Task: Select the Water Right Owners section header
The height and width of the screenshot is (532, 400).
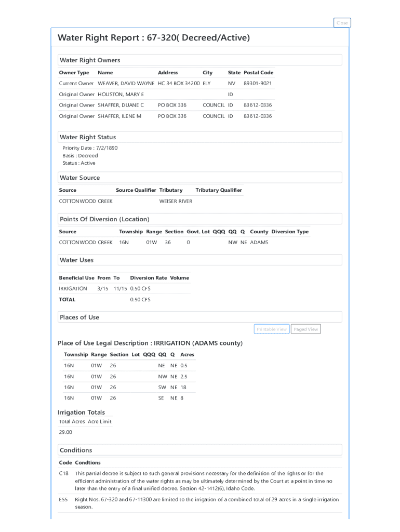Action: point(90,60)
